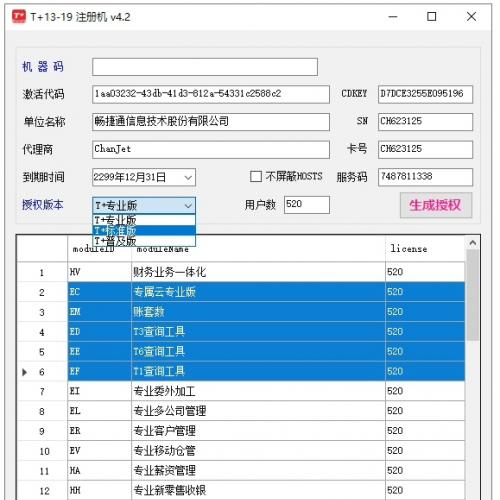Click the T6查询工具 cell
The height and width of the screenshot is (500, 500).
tap(258, 352)
